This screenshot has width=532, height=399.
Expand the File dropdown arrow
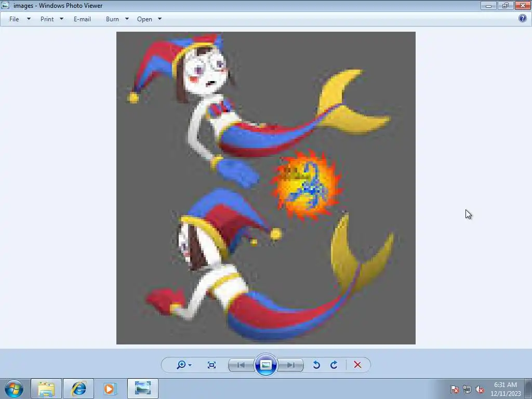pos(29,19)
